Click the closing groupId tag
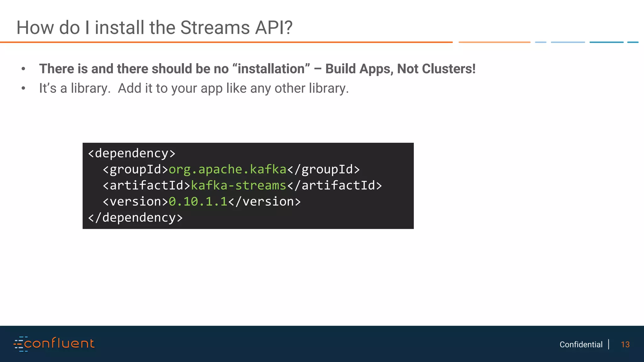Viewport: 644px width, 362px height. click(x=323, y=169)
